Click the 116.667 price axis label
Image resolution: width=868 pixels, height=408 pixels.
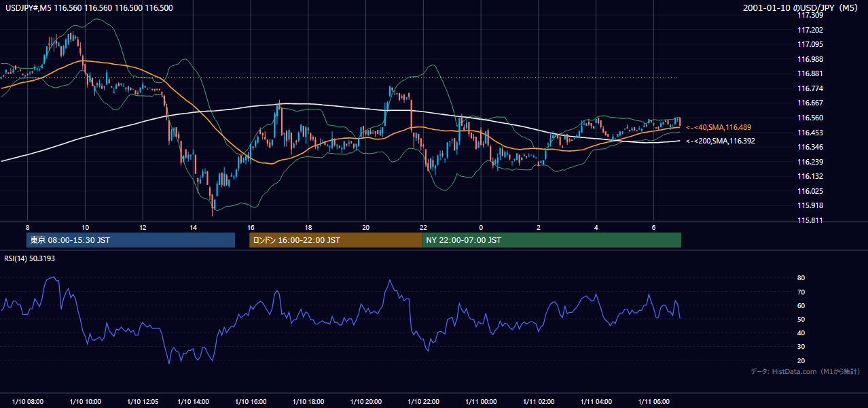pos(810,103)
